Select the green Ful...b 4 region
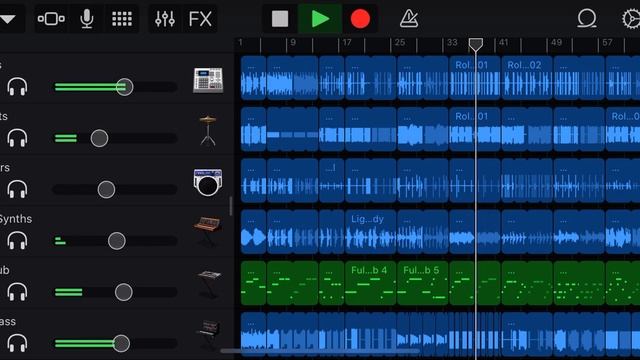 (371, 283)
